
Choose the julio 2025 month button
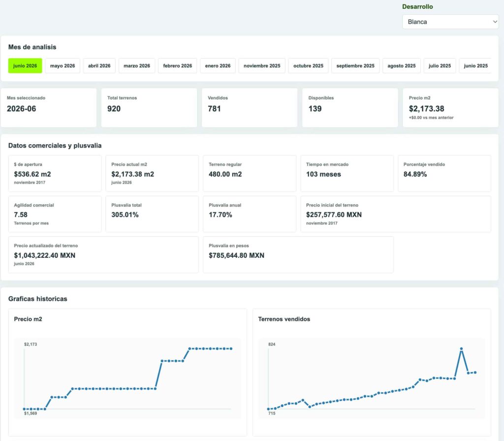coord(440,65)
